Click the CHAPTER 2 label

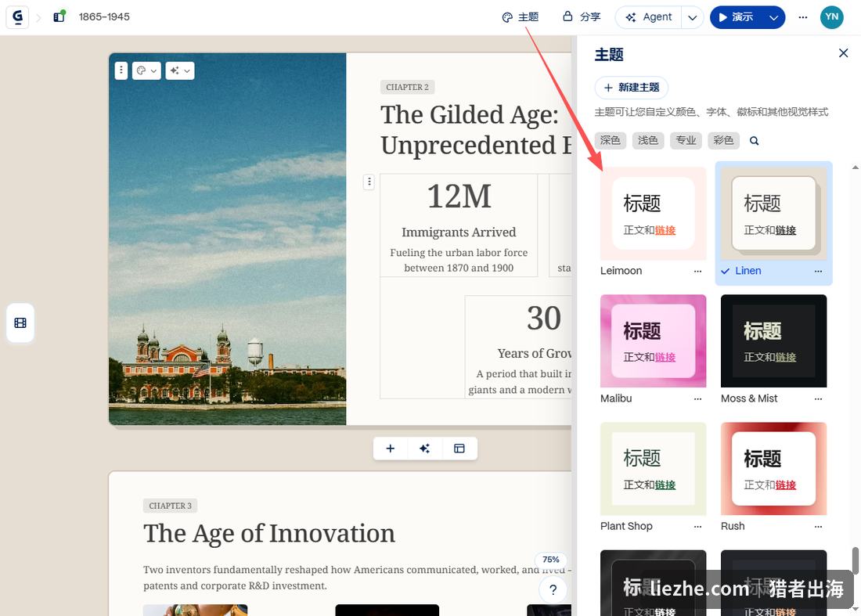408,87
